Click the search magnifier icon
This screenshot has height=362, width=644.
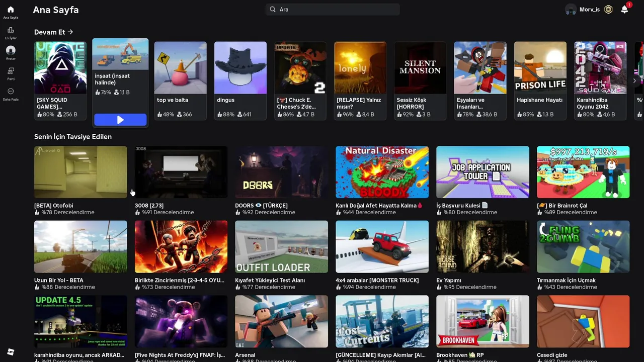[273, 10]
